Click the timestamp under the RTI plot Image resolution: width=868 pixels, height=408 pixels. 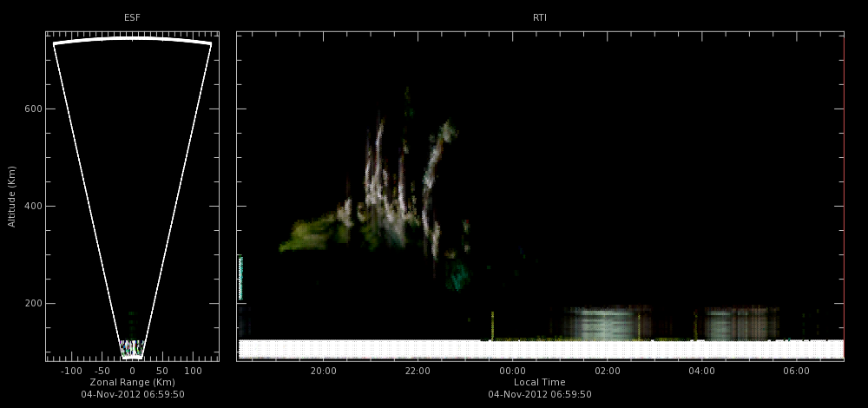540,395
